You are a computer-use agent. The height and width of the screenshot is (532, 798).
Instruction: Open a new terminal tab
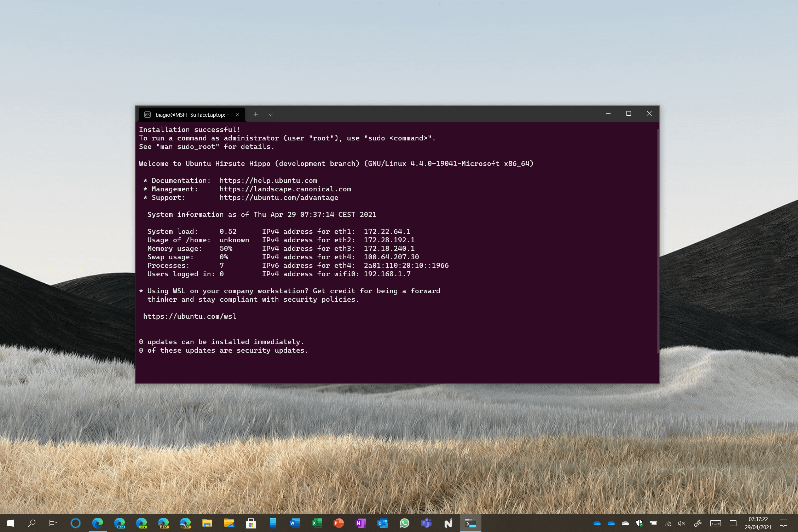point(256,114)
